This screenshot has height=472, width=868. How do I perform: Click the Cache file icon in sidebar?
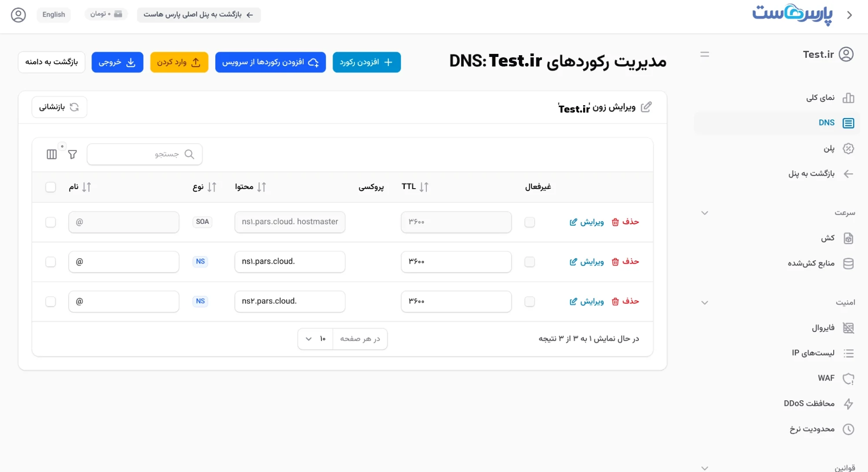[848, 238]
